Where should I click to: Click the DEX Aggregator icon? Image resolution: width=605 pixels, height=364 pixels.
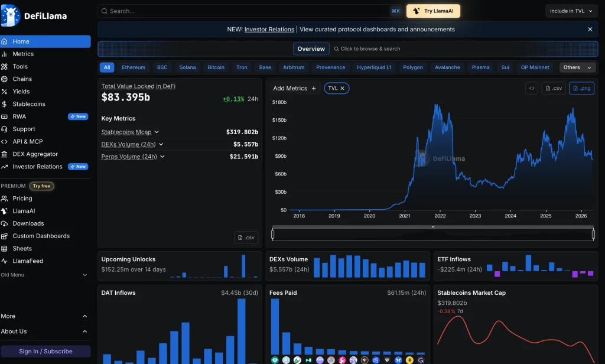[4, 154]
